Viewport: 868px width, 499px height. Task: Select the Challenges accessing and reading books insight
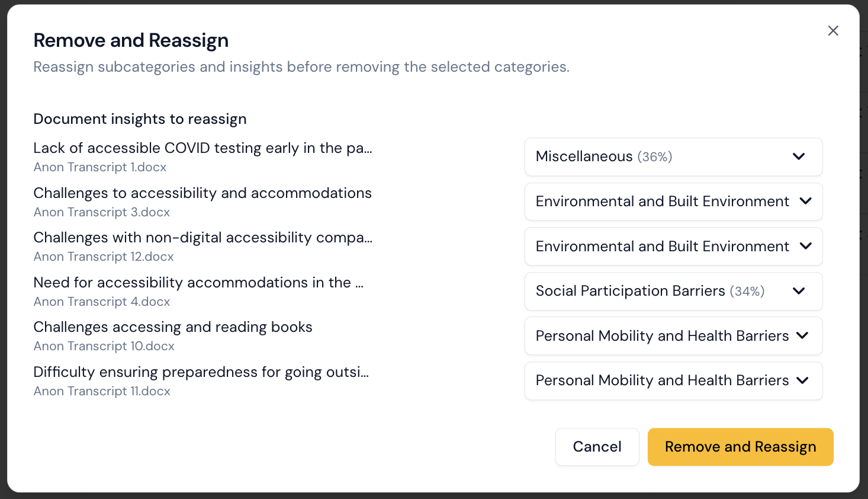(173, 327)
